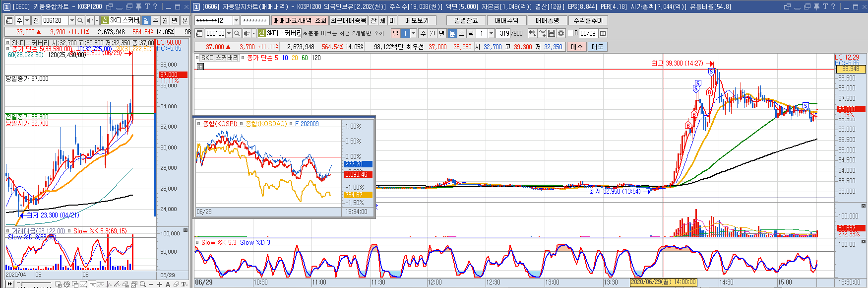Expand speaker dropdown arrow in left toolbar
Viewport: 868px width, 288px height.
[x=97, y=20]
